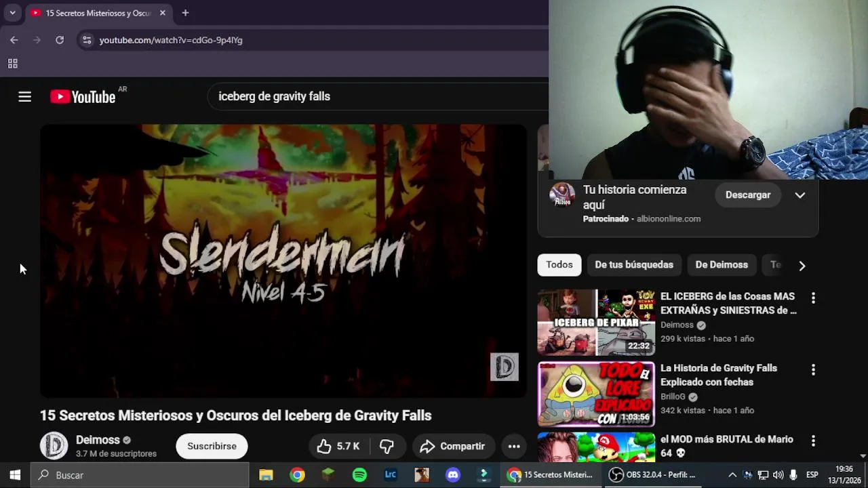The height and width of the screenshot is (488, 868).
Task: Open File Explorer from the taskbar
Action: (x=266, y=475)
